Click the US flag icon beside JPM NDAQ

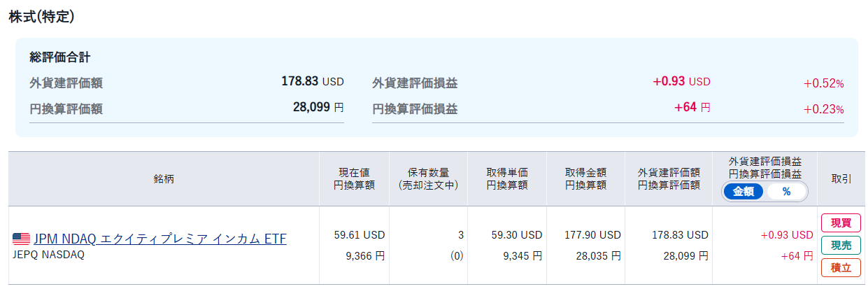tap(21, 239)
